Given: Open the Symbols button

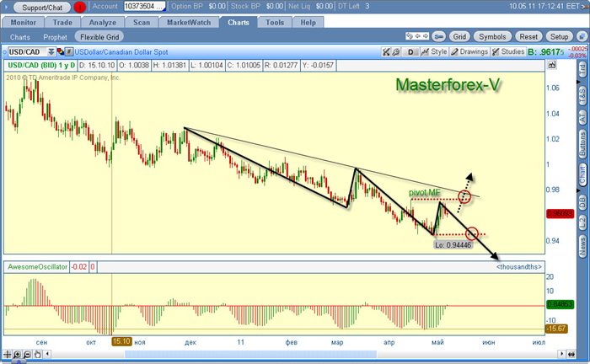Looking at the screenshot, I should (x=492, y=36).
